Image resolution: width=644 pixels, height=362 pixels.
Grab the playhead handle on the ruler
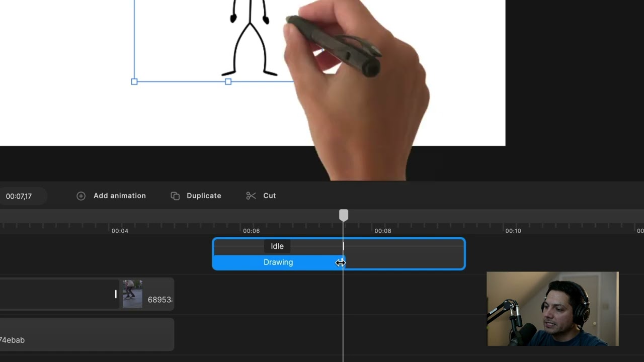pyautogui.click(x=344, y=216)
